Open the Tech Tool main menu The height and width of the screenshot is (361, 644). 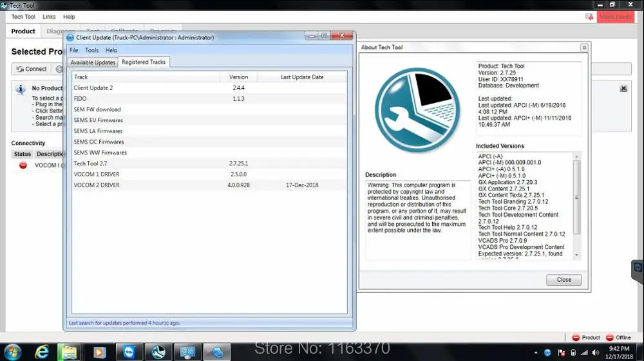coord(23,17)
